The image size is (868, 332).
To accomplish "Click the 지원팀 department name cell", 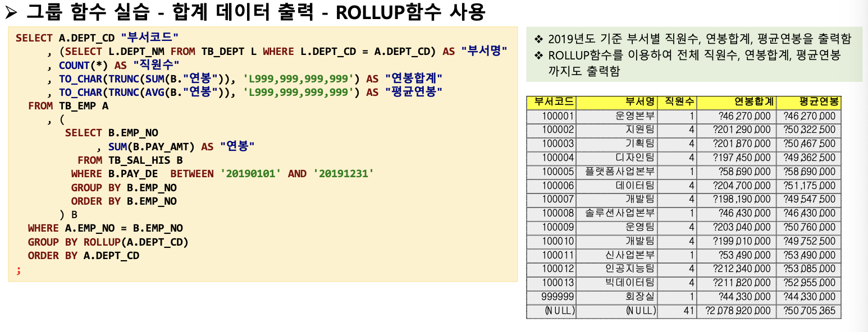I will point(616,130).
